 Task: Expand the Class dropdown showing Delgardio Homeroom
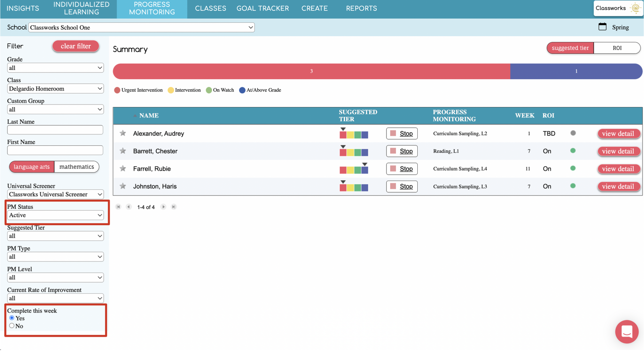click(55, 89)
